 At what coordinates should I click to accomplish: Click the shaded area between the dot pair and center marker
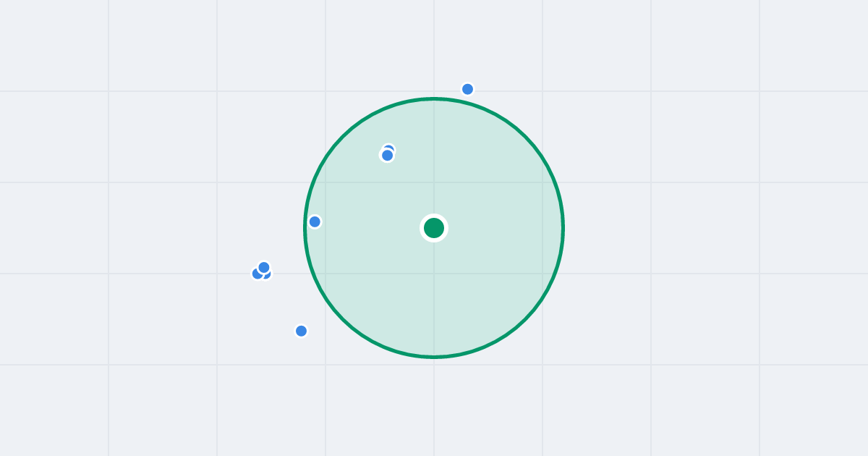click(411, 191)
